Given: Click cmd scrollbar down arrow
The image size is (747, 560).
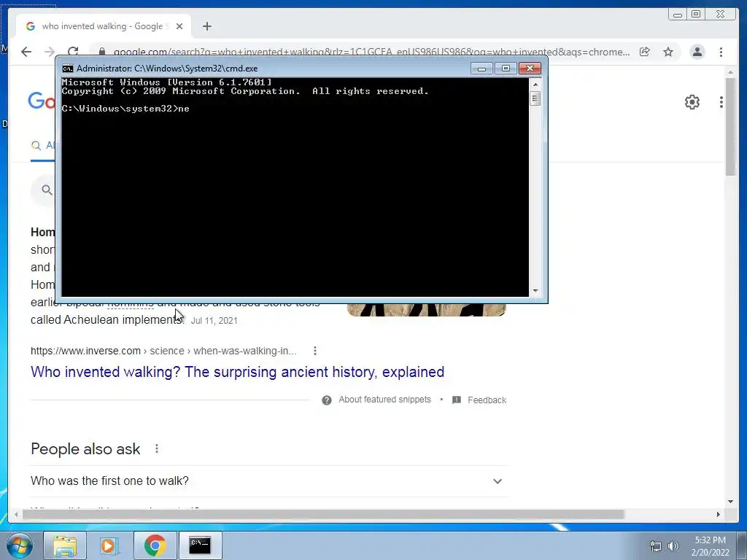Looking at the screenshot, I should tap(535, 290).
